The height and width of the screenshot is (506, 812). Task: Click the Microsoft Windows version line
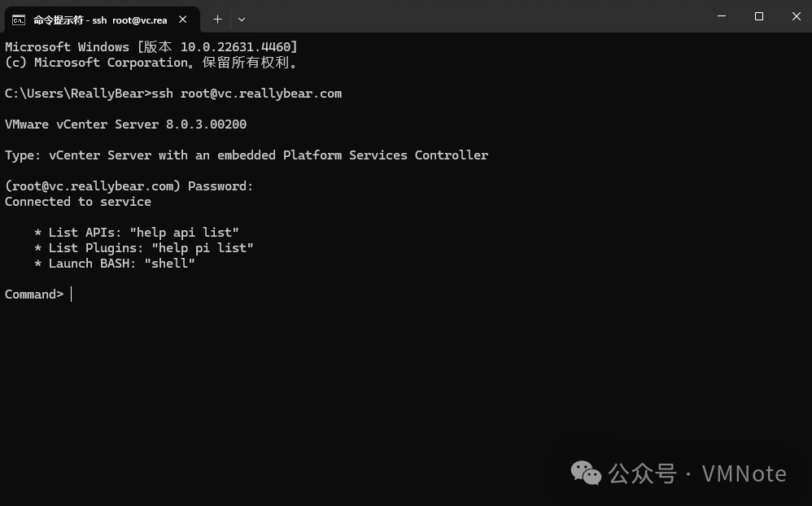click(x=151, y=47)
